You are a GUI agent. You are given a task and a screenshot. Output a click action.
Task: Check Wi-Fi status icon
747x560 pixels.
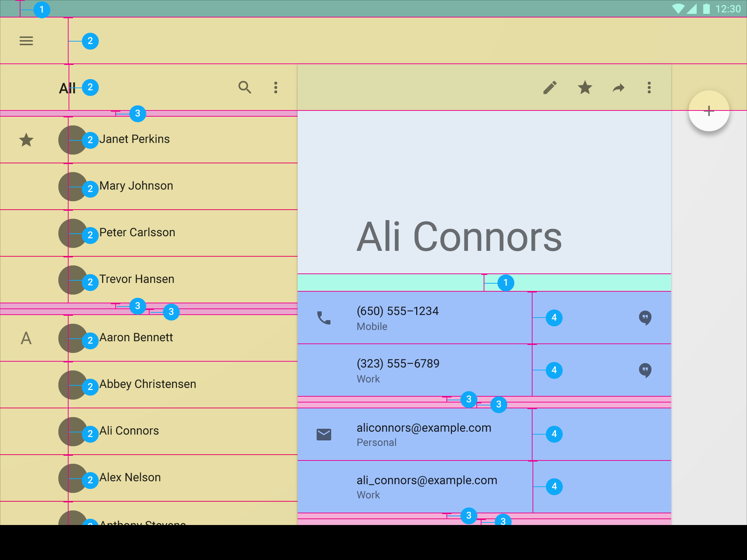(x=678, y=9)
